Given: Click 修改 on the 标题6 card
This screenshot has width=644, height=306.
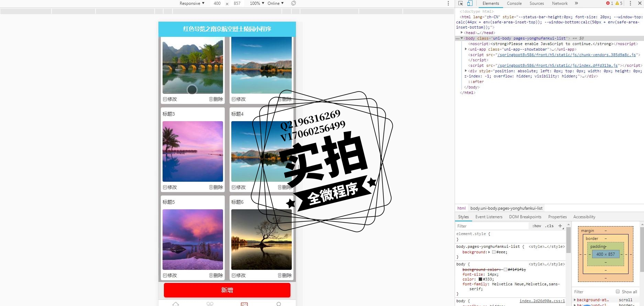Looking at the screenshot, I should pos(238,275).
